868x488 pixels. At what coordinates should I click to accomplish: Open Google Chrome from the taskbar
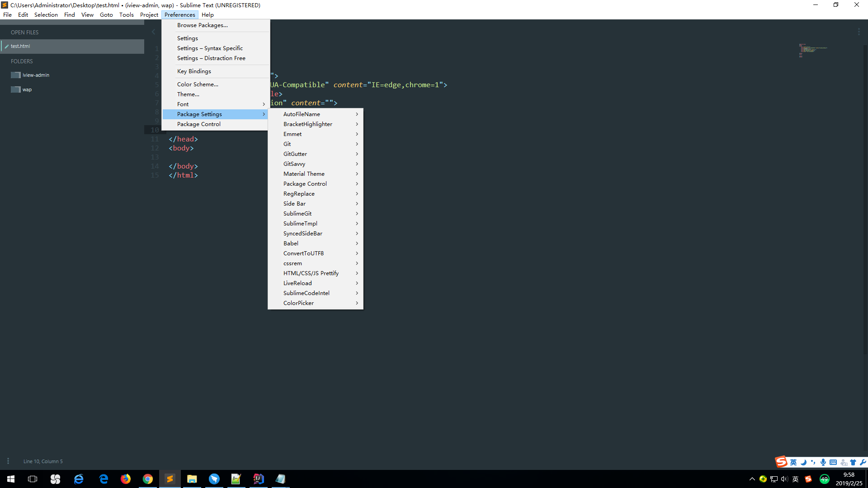tap(148, 479)
